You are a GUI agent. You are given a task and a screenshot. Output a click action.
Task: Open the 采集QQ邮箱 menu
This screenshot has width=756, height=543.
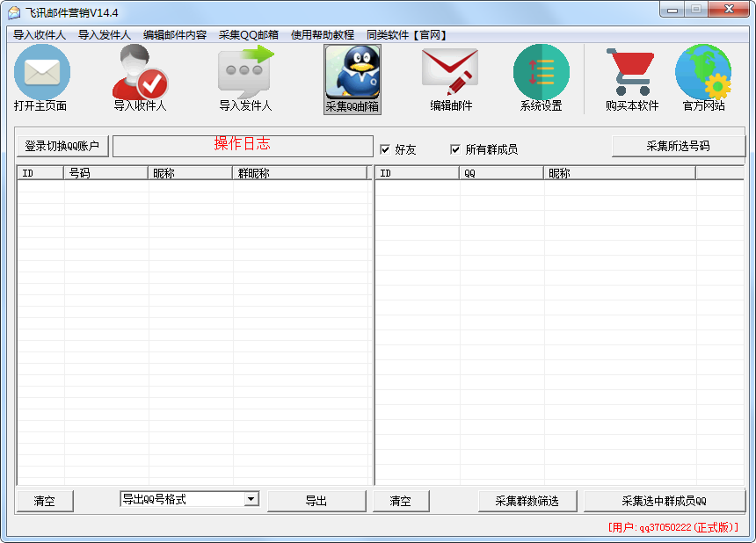[249, 35]
